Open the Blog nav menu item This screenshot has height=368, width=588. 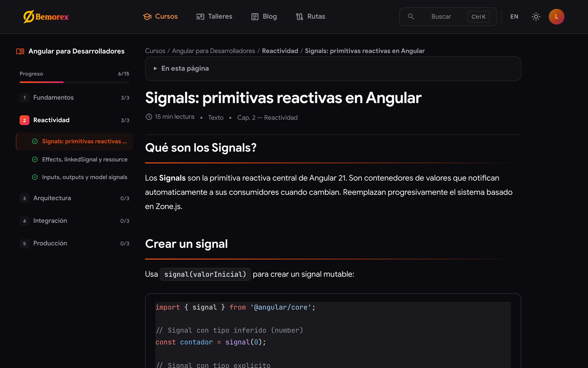[264, 17]
